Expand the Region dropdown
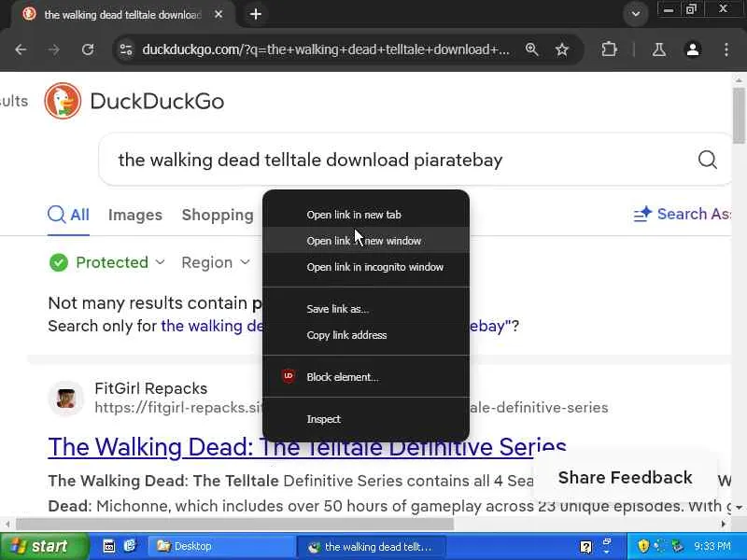This screenshot has height=560, width=747. [216, 262]
